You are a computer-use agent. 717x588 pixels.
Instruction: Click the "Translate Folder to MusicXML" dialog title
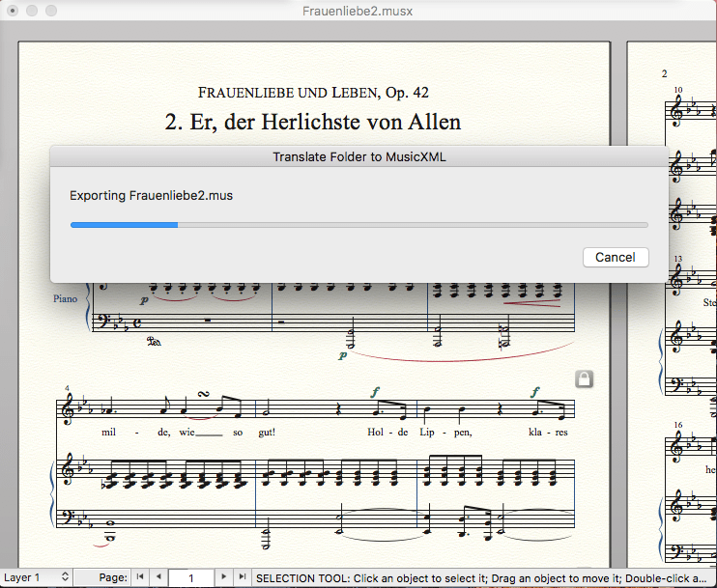[358, 156]
